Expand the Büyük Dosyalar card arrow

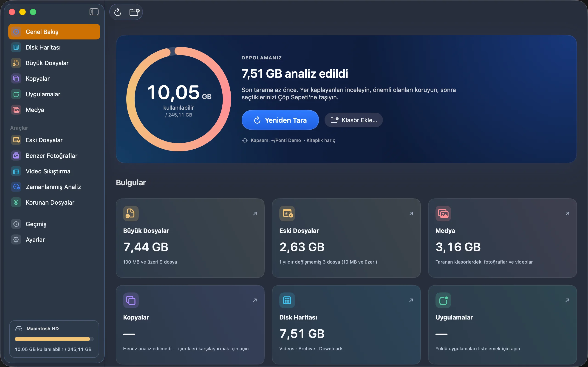[x=255, y=214]
